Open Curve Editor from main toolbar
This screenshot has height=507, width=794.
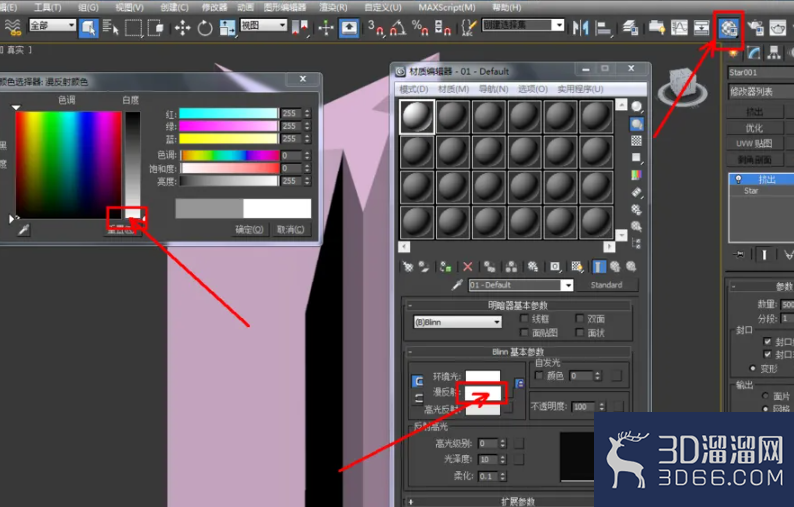(x=679, y=27)
